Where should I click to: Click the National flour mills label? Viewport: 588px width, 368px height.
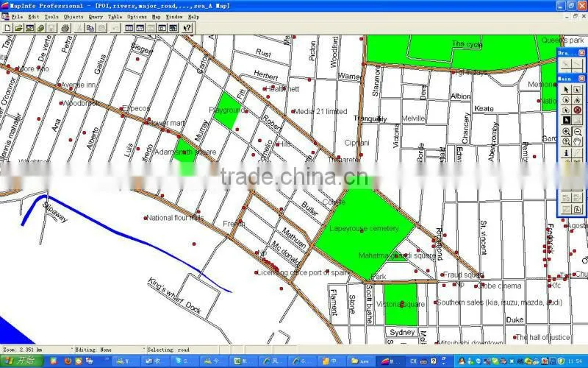175,217
